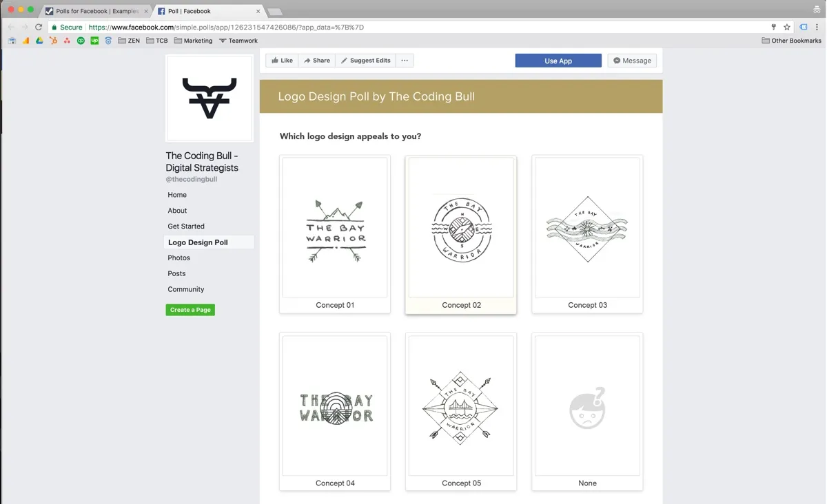
Task: Open the Chrome three-dot menu
Action: [x=817, y=28]
